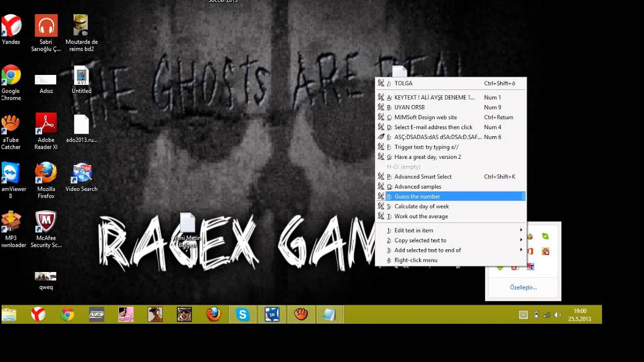The image size is (644, 362).
Task: Select the Adobe Reader XI desktop icon
Action: [x=46, y=131]
